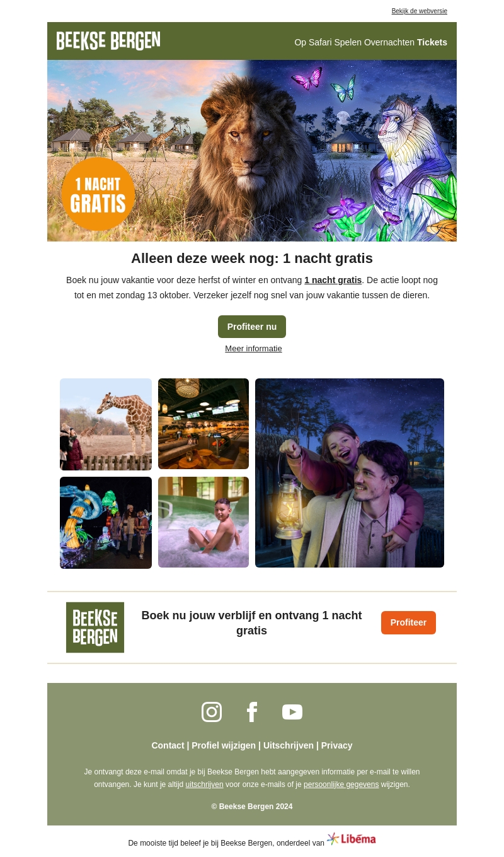The image size is (504, 857).
Task: Open the lantern night photo
Action: click(x=350, y=473)
